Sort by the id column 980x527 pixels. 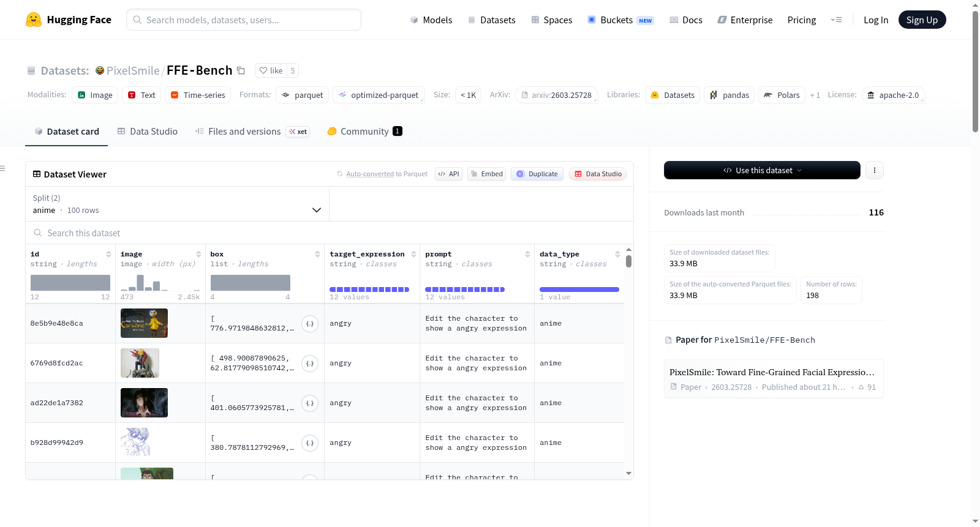[108, 254]
